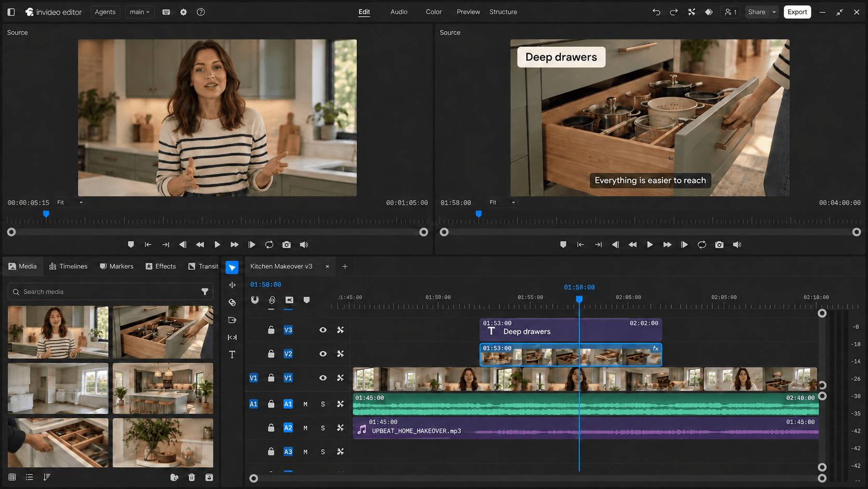The height and width of the screenshot is (489, 868).
Task: Toggle the timeline snapping magnet icon
Action: [254, 300]
